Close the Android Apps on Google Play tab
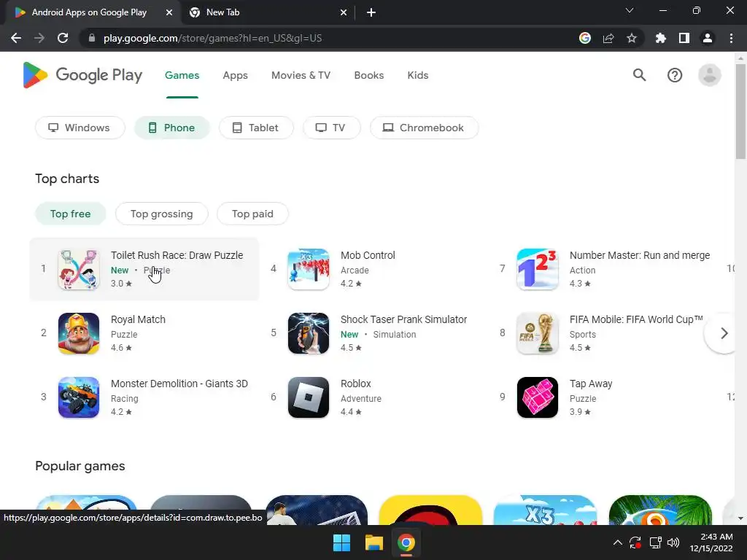The height and width of the screenshot is (560, 747). coord(169,12)
